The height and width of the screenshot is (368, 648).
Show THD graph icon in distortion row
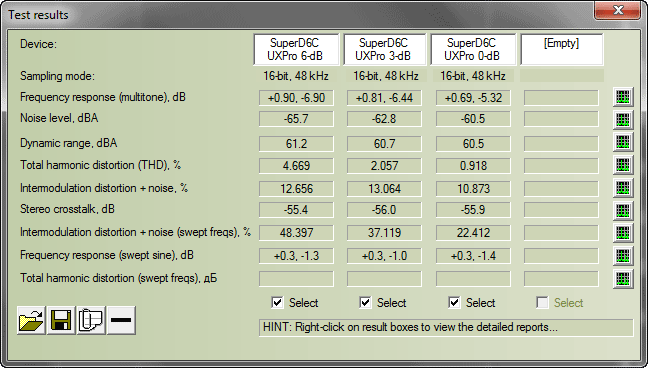623,165
